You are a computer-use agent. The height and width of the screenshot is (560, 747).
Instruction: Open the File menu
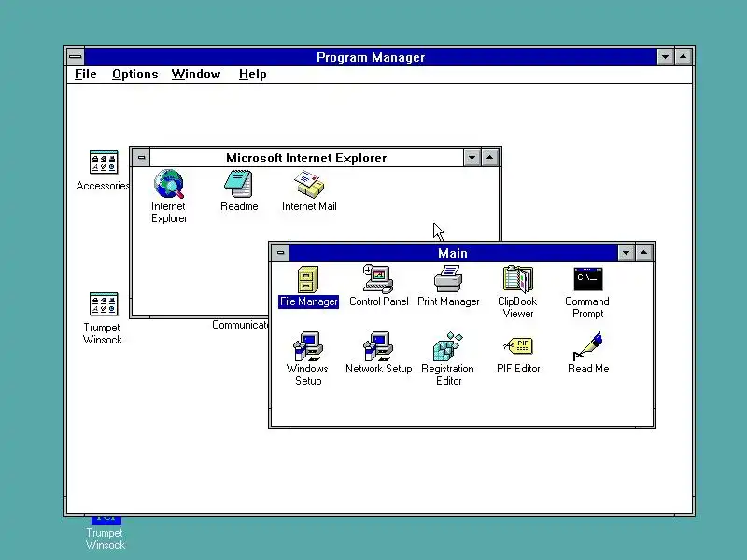[x=86, y=75]
